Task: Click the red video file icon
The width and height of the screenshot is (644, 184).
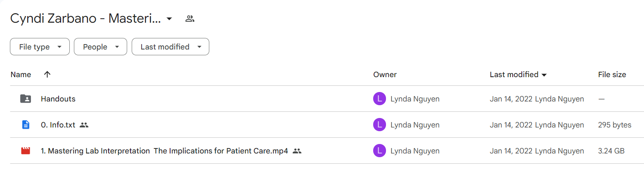Action: pyautogui.click(x=26, y=151)
